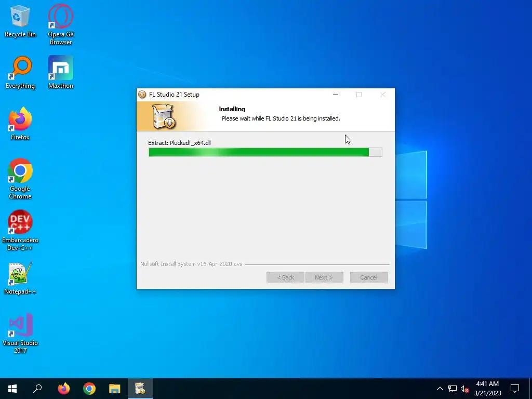Show hidden system tray icons
The width and height of the screenshot is (532, 399).
click(440, 389)
